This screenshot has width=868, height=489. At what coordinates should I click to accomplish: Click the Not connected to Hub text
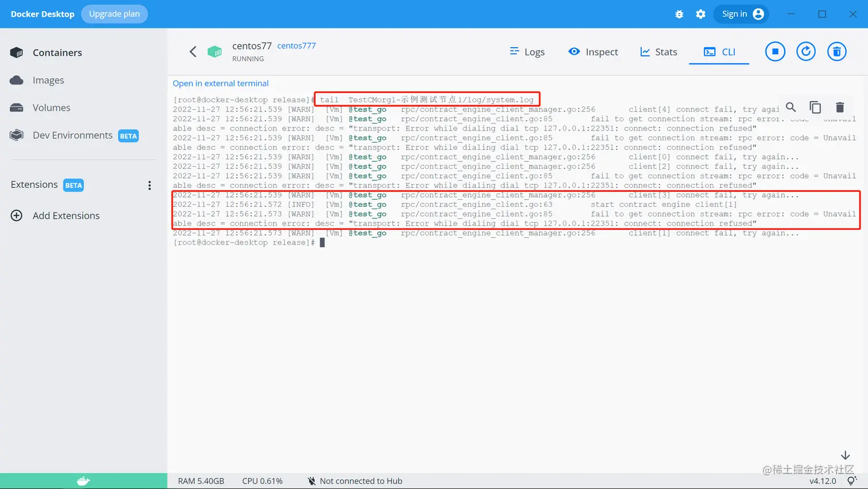361,481
